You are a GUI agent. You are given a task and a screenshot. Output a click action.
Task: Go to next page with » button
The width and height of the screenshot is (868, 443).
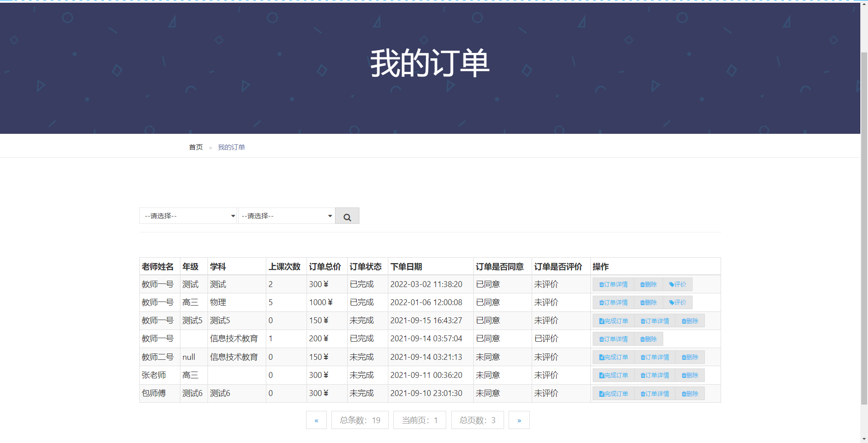[x=519, y=419]
